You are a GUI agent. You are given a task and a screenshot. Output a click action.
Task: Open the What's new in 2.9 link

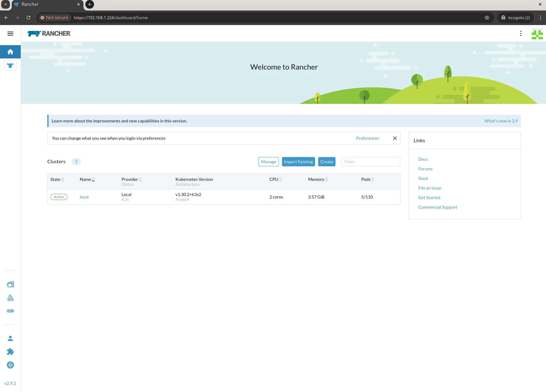click(501, 121)
